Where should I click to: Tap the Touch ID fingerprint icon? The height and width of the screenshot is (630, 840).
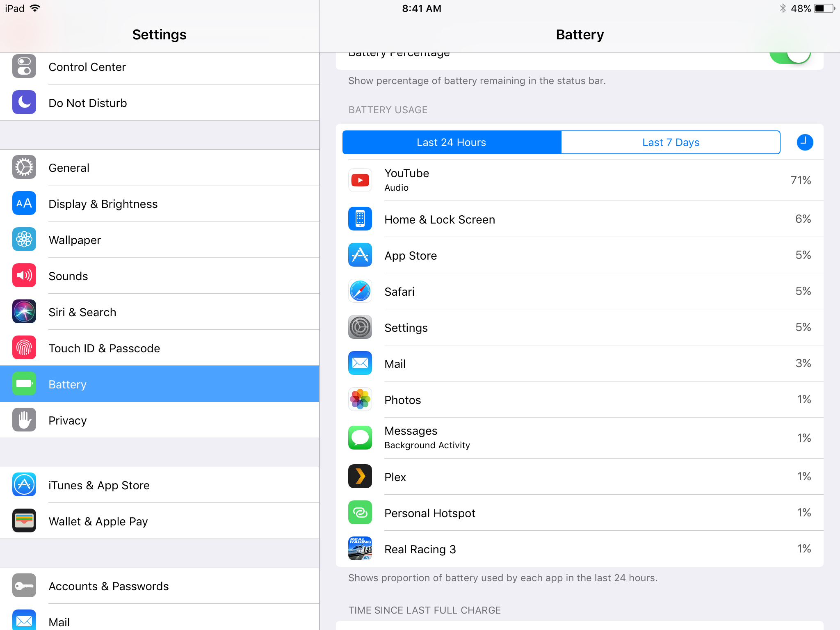pyautogui.click(x=24, y=347)
